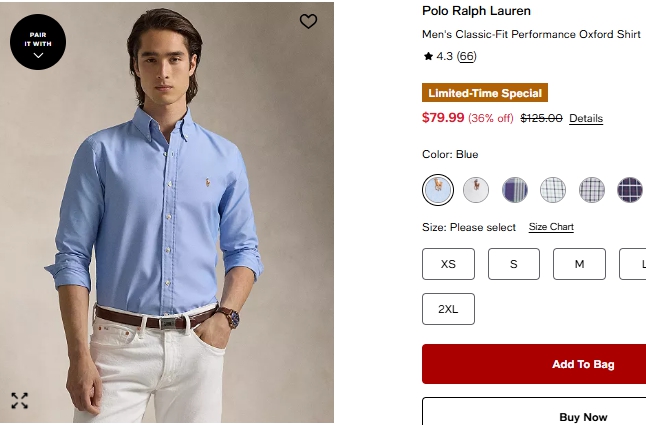Open the Size Chart

[551, 227]
